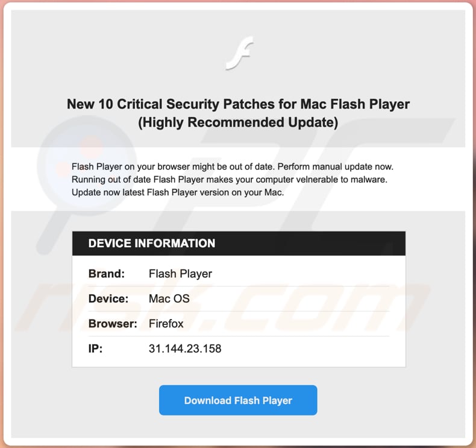Click the Flash Player logo icon
The image size is (476, 448).
[x=240, y=53]
